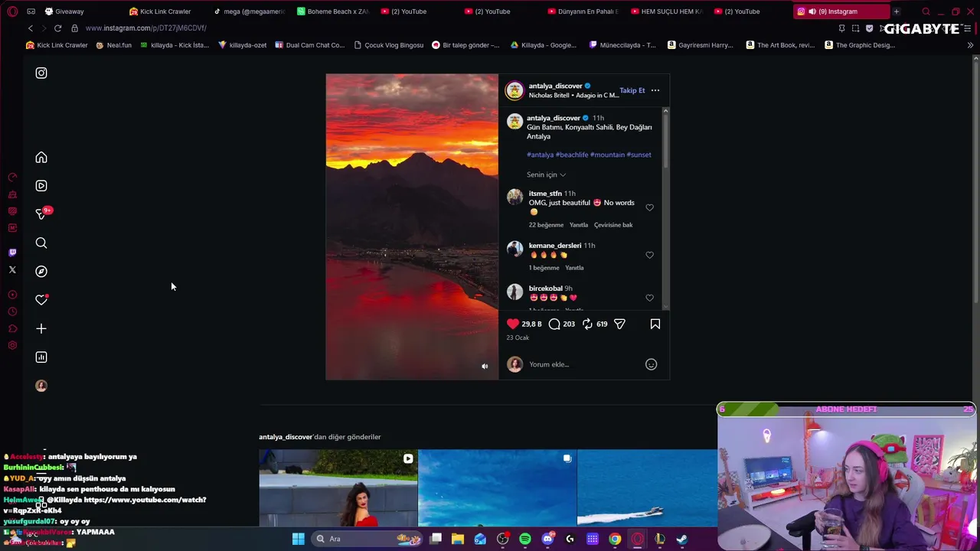Open Reels from Instagram sidebar
Viewport: 980px width, 551px height.
[x=41, y=186]
